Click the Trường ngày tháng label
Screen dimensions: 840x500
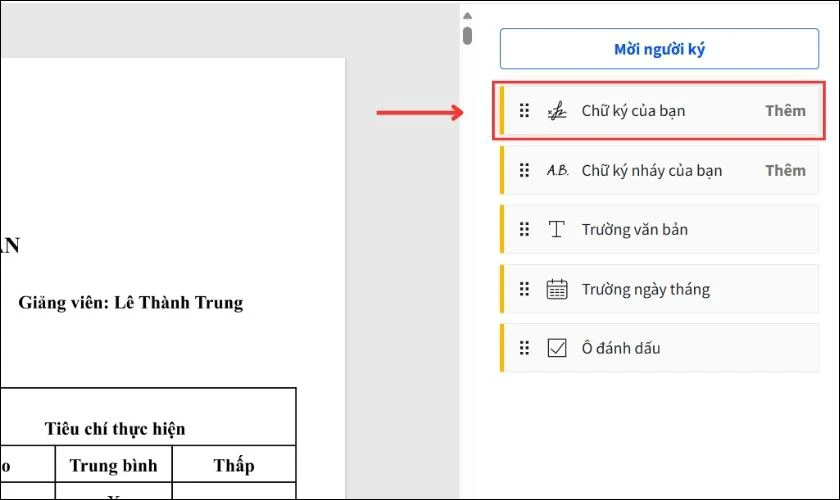coord(646,289)
